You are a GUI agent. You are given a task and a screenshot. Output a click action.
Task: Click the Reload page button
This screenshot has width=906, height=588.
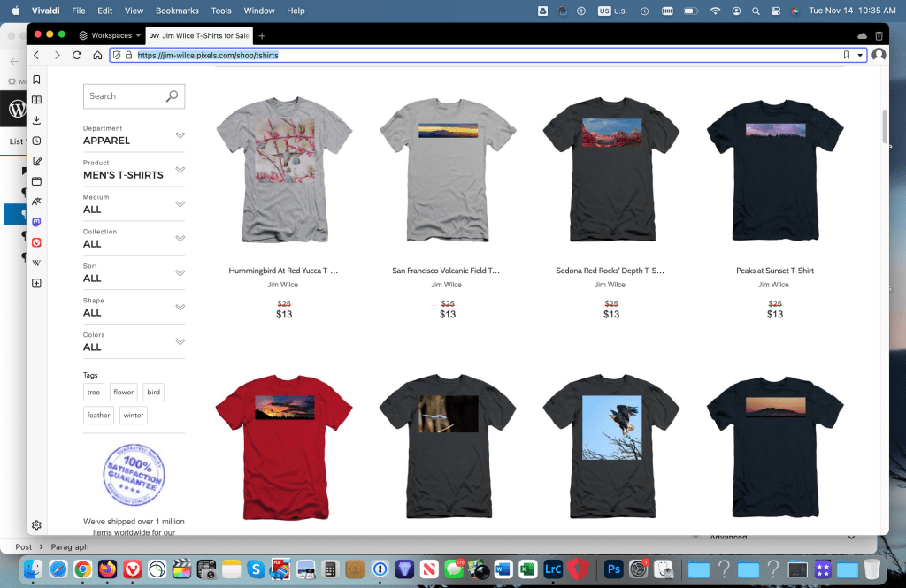[x=77, y=55]
